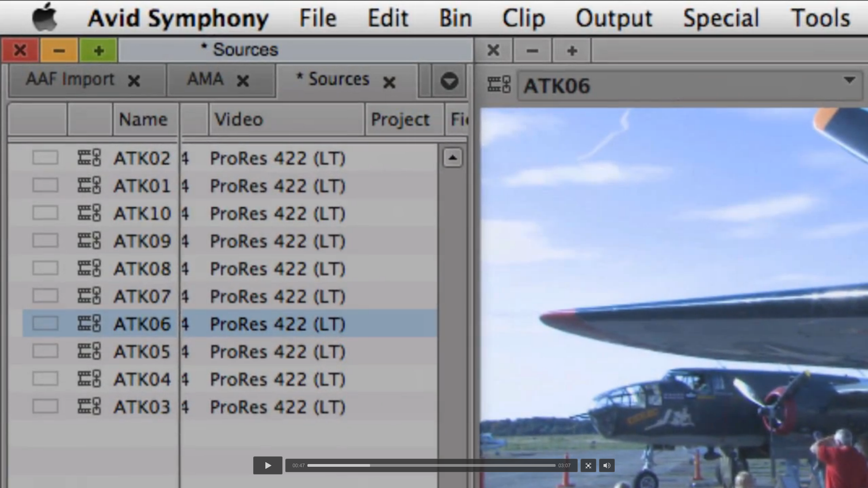868x488 pixels.
Task: Toggle the color box for ATK02
Action: [x=45, y=158]
